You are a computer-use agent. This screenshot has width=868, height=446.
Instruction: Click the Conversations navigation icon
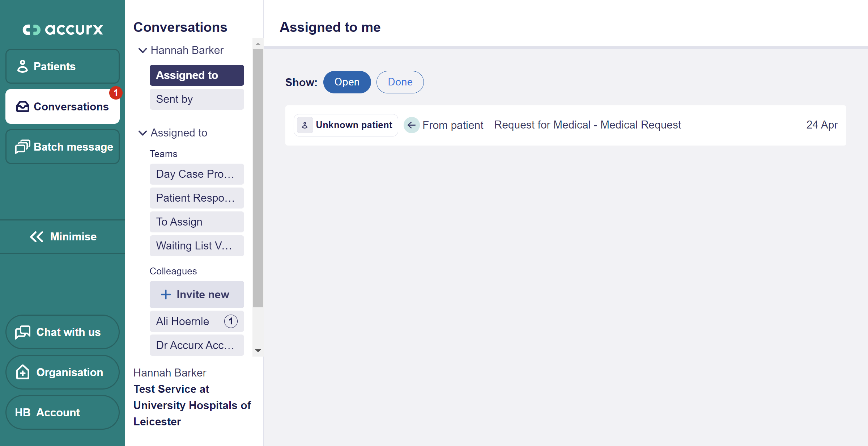22,106
